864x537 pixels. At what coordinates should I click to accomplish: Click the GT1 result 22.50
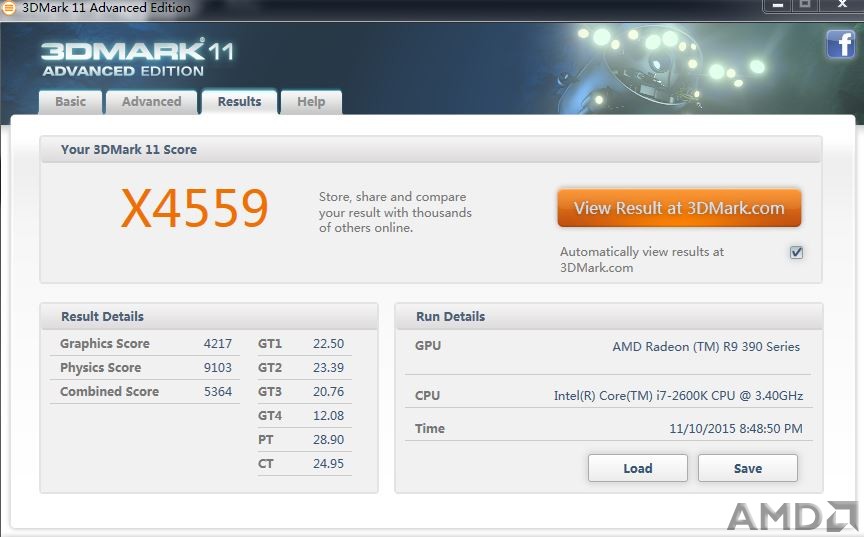328,344
